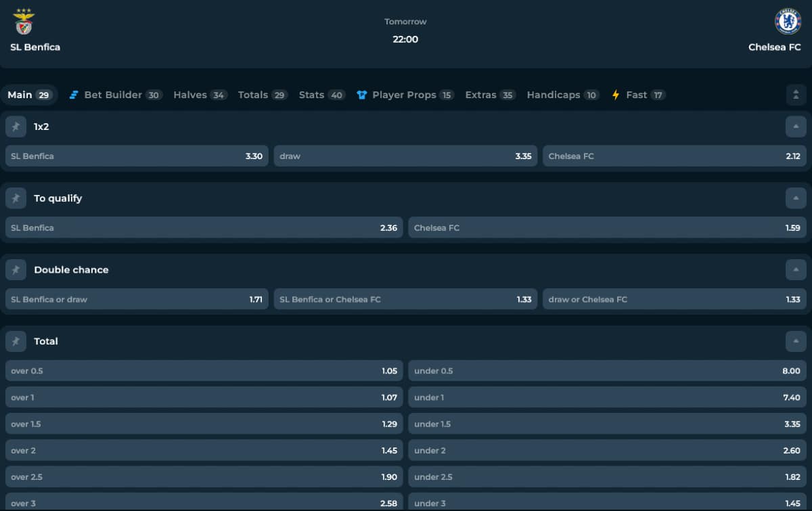Select the draw outcome at 3.35
812x511 pixels.
[x=406, y=156]
